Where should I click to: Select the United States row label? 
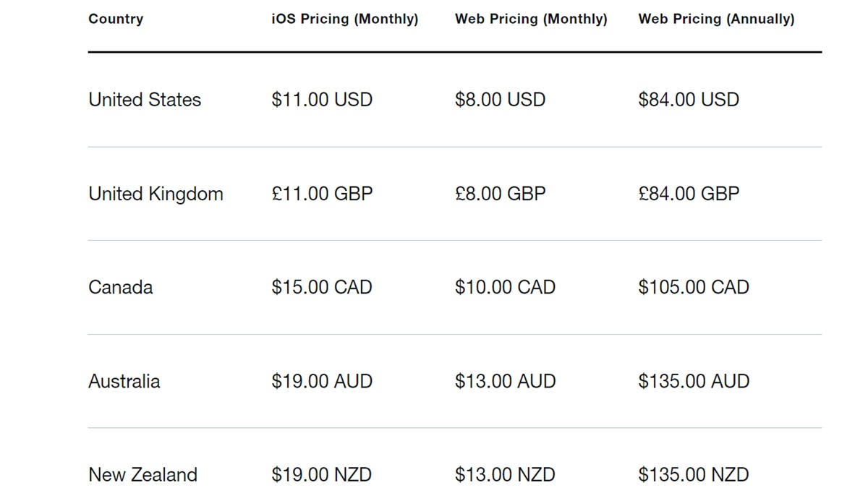pos(145,100)
